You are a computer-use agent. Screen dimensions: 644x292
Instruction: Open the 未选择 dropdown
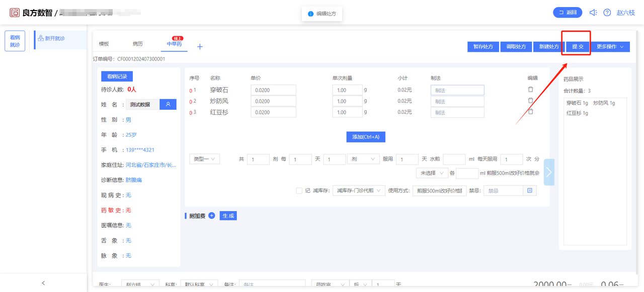point(432,173)
